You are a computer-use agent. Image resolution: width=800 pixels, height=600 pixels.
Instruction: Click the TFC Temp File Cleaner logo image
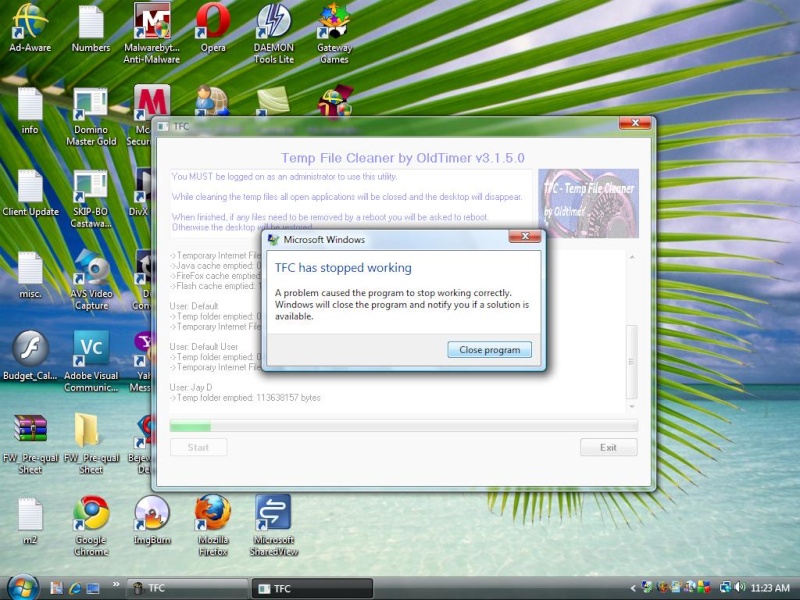point(588,203)
